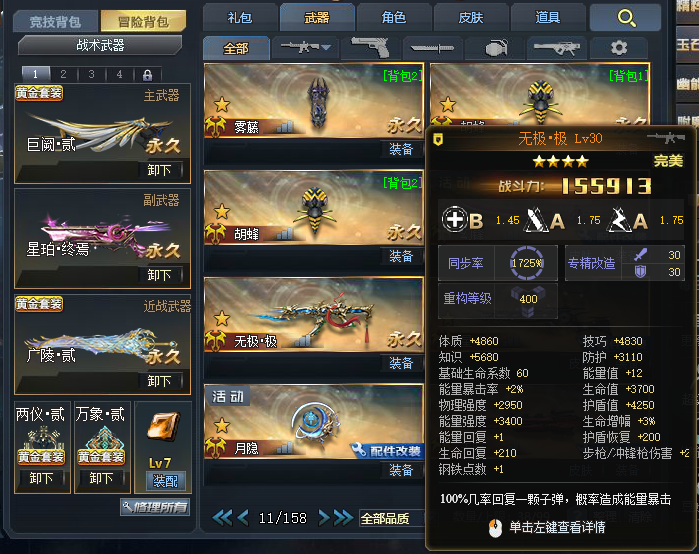Select loadout slot 3
This screenshot has width=699, height=554.
[91, 74]
